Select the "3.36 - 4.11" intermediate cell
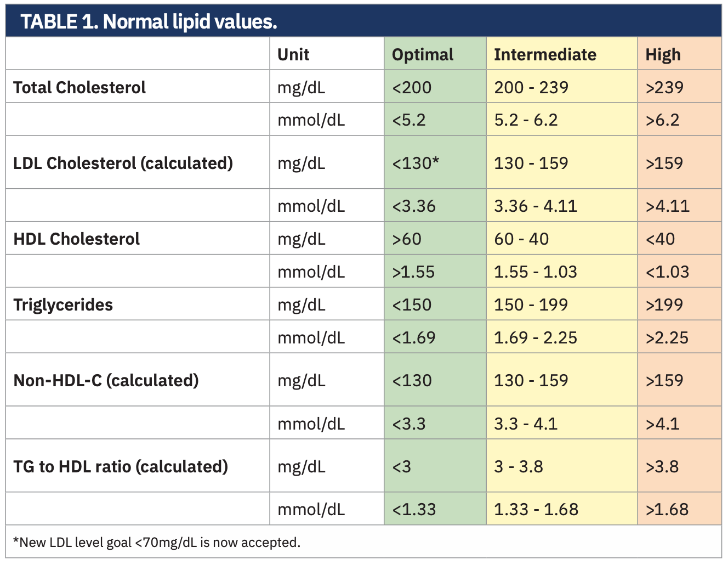The height and width of the screenshot is (564, 728). (536, 206)
